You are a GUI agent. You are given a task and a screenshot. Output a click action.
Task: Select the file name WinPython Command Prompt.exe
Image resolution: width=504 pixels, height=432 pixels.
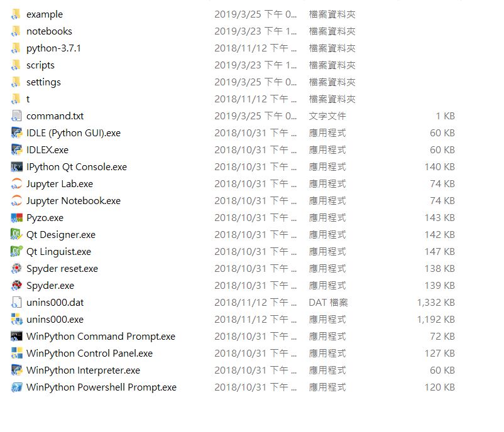point(101,337)
